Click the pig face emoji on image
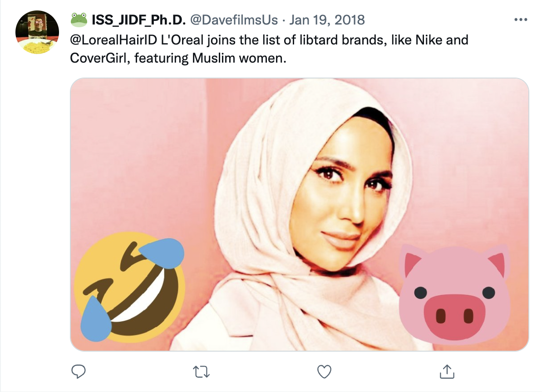 coord(454,294)
